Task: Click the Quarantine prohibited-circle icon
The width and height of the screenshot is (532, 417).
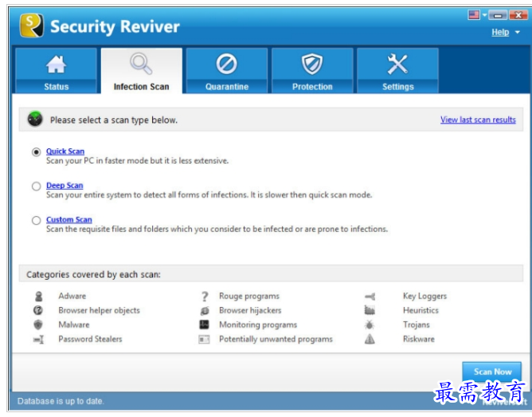Action: tap(227, 64)
